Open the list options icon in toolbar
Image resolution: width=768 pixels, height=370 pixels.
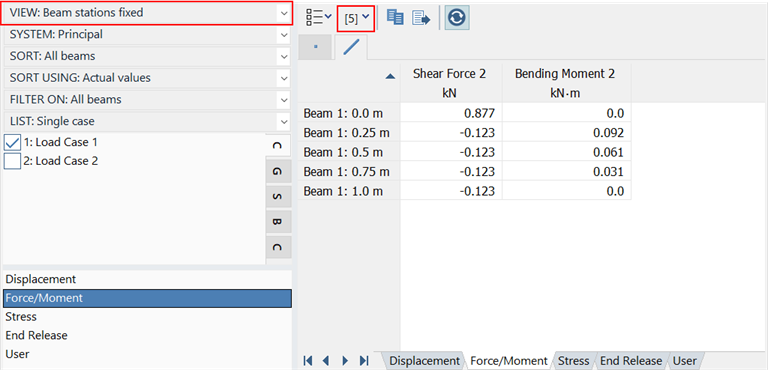(318, 18)
